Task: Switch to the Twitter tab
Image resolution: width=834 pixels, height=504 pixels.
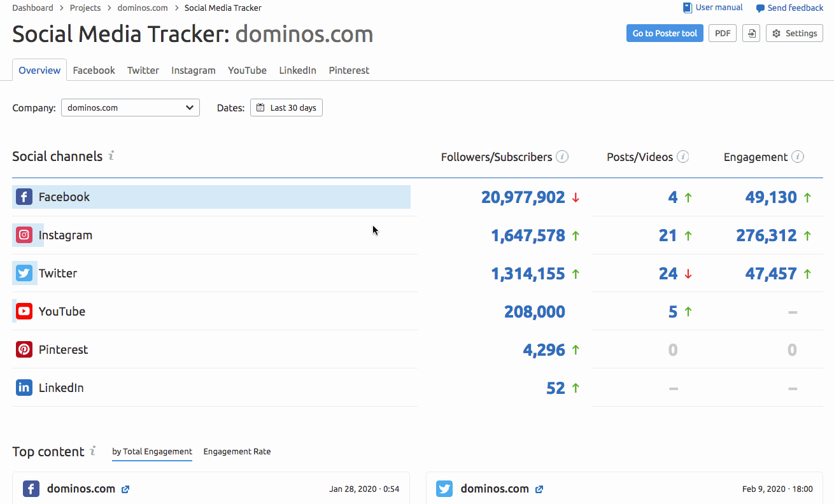Action: click(143, 70)
